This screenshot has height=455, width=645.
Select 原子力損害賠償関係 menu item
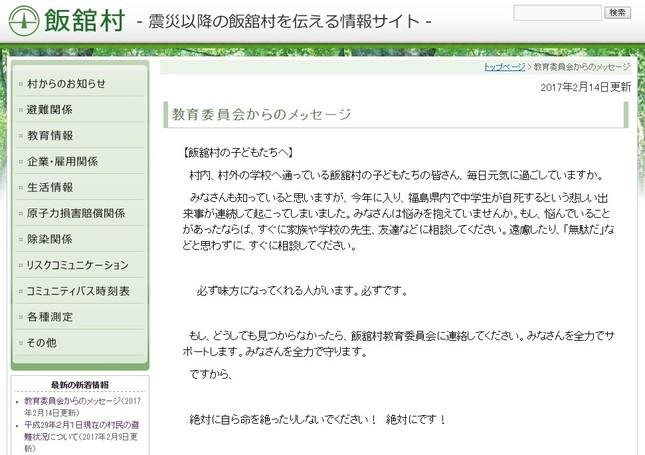point(76,214)
